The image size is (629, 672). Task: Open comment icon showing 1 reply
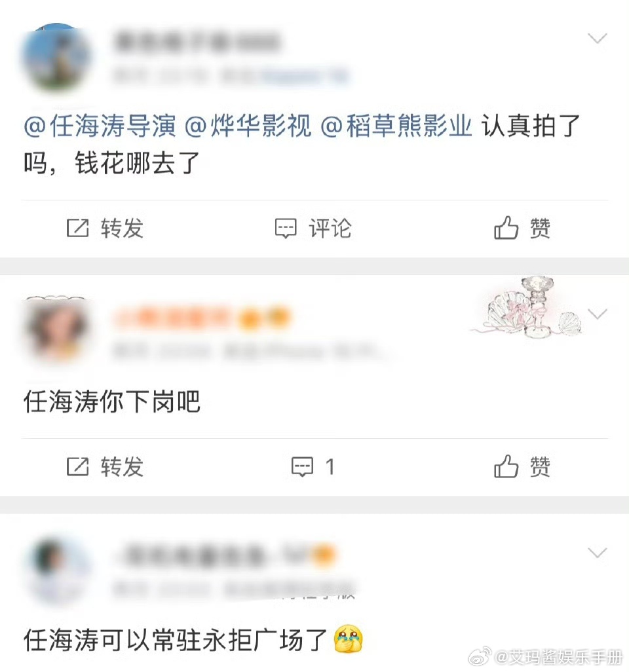tap(302, 467)
